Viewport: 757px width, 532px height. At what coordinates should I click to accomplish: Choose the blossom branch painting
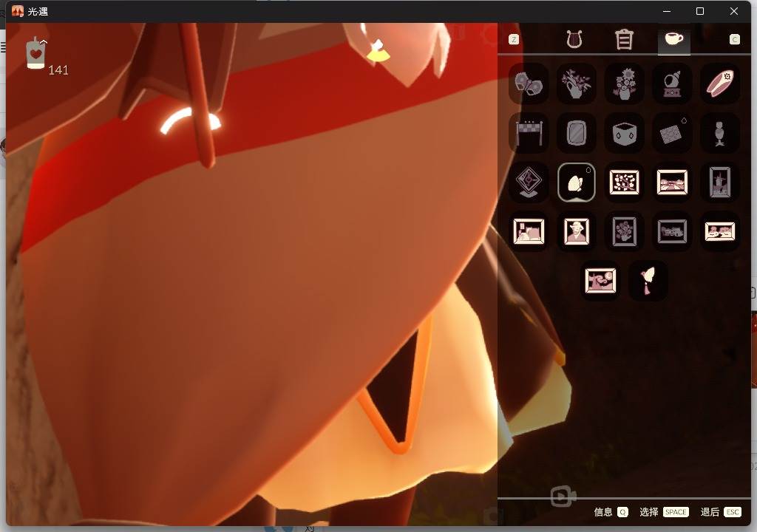point(624,182)
